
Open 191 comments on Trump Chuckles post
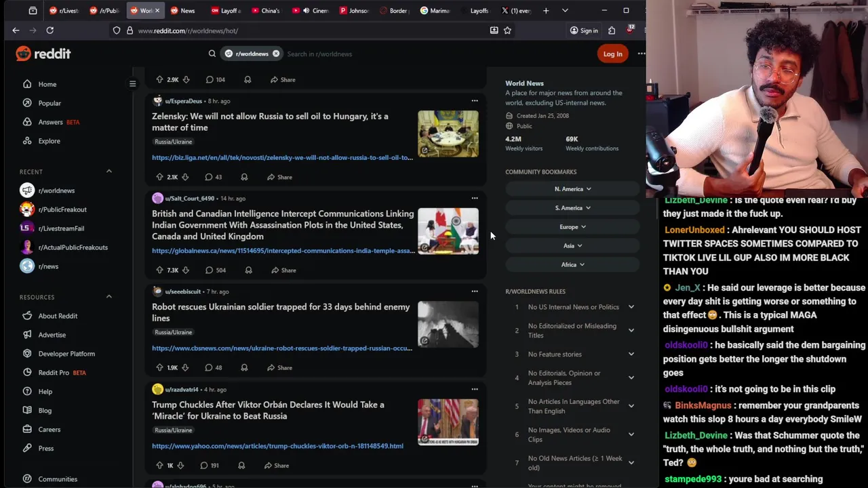click(x=209, y=466)
